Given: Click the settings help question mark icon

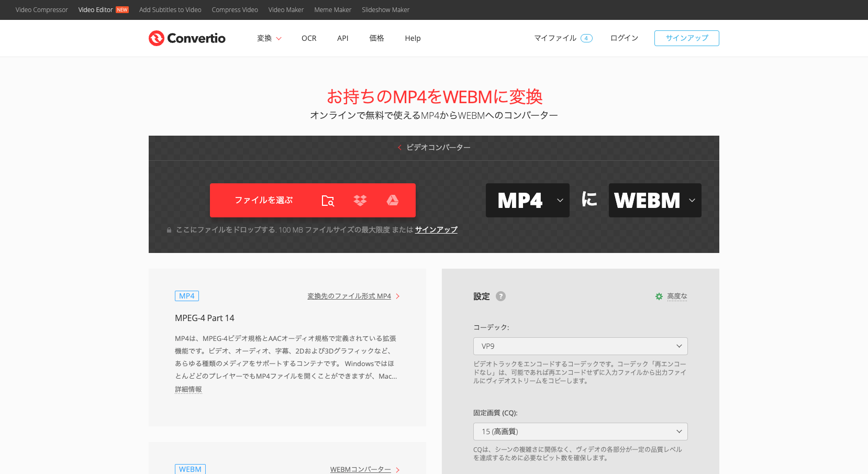Looking at the screenshot, I should click(x=500, y=296).
